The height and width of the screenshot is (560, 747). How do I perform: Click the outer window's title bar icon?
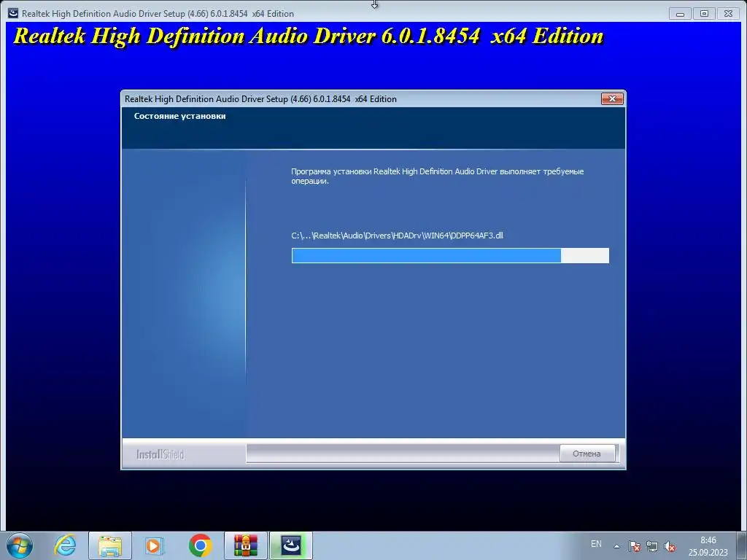coord(13,13)
